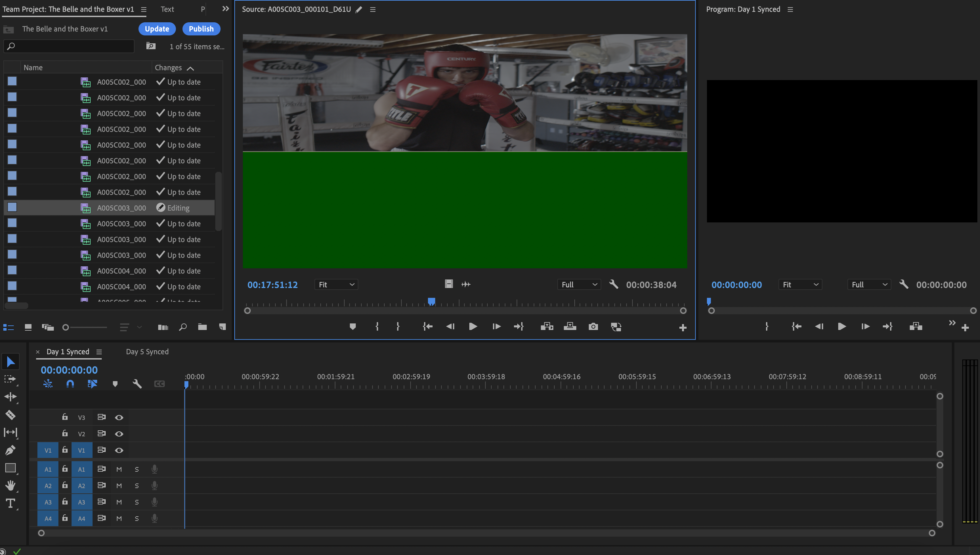Click the Closed Captions icon in the timeline
The height and width of the screenshot is (555, 980).
160,384
